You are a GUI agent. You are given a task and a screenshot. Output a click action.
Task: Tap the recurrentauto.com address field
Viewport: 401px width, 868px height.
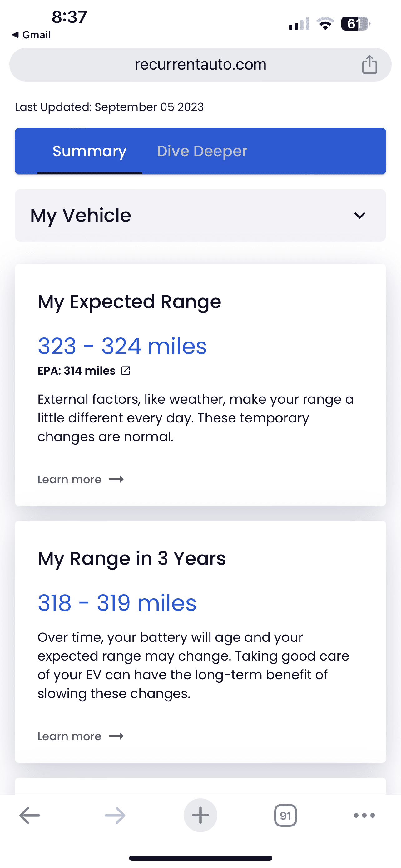(x=200, y=64)
